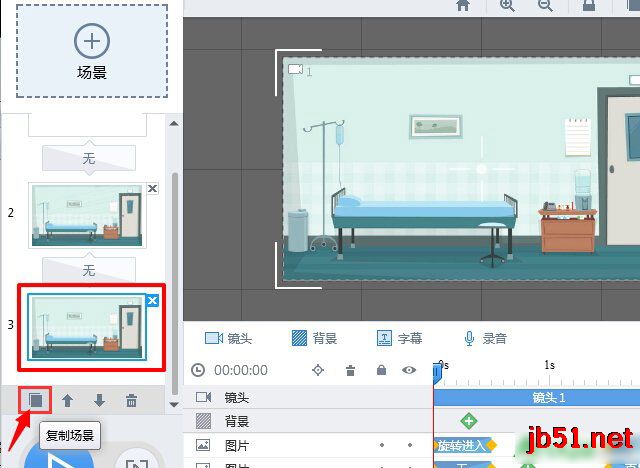Click the hatched icon of 背景 row
Viewport: 640px width, 468px height.
[203, 421]
